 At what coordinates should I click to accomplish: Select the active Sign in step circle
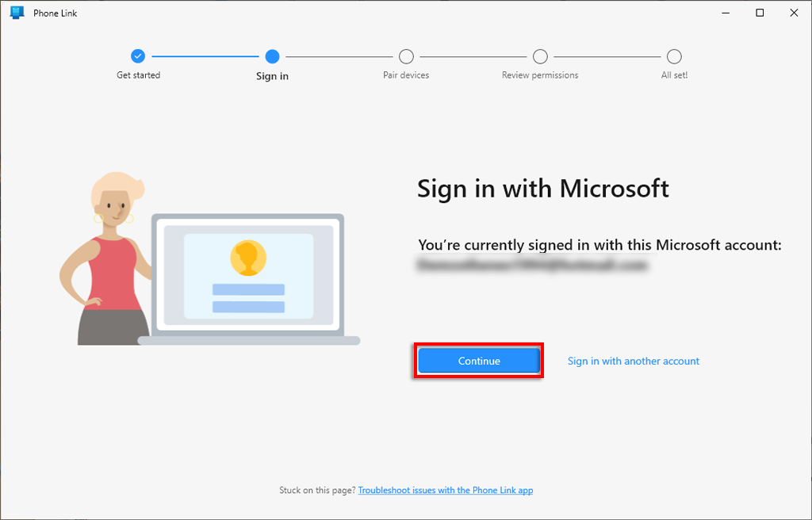(x=273, y=56)
